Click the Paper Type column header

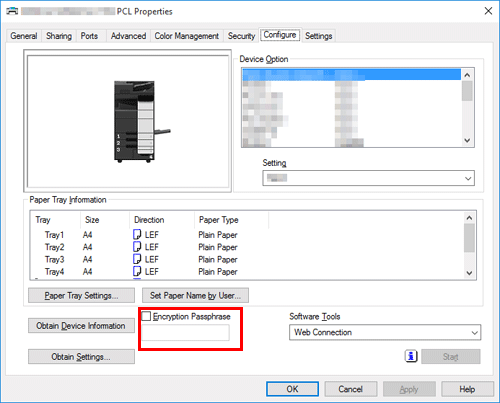(231, 220)
